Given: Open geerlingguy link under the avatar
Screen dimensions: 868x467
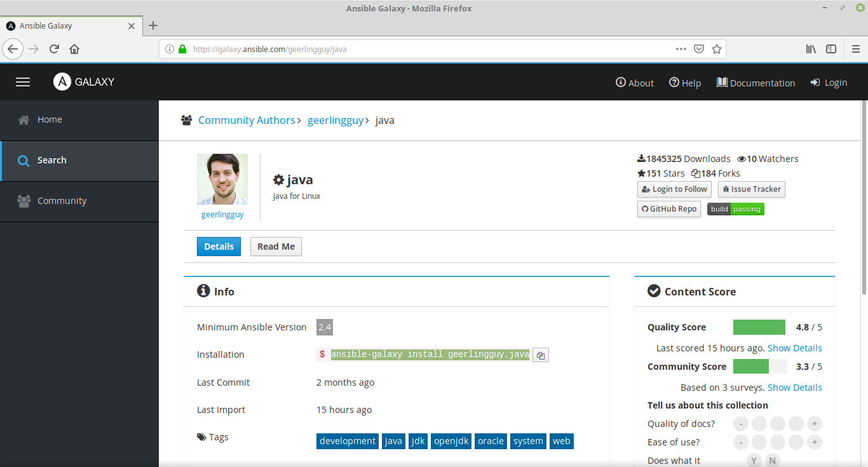Looking at the screenshot, I should [x=222, y=215].
